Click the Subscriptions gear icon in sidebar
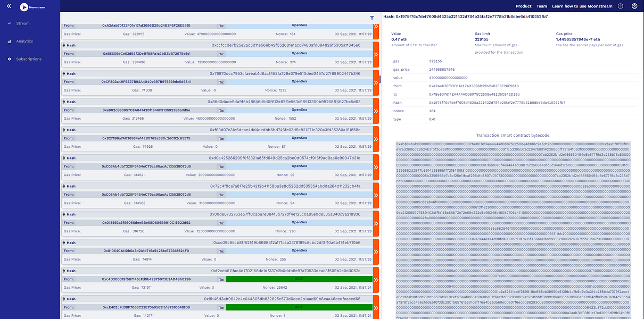The image size is (644, 319). coord(9,59)
